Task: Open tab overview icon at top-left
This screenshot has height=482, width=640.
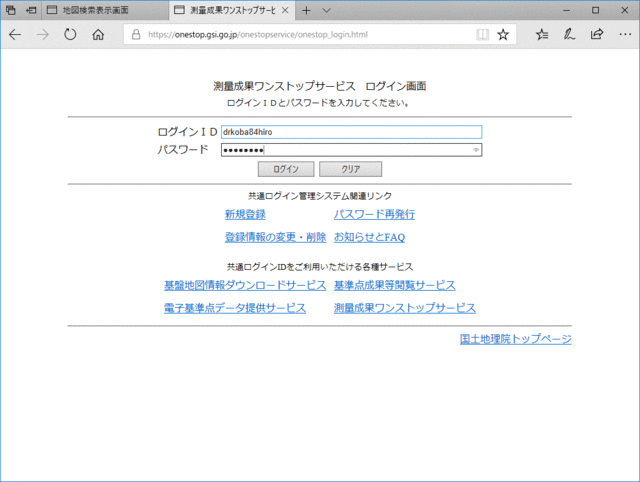Action: (11, 10)
